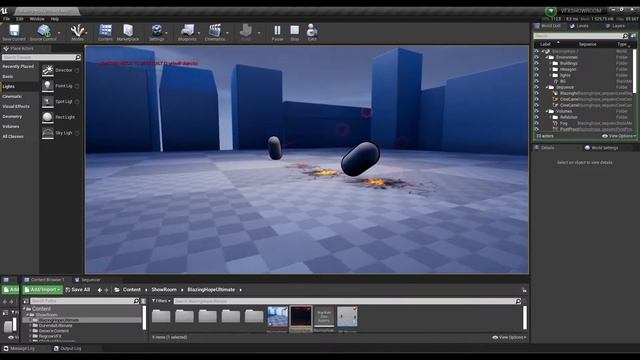The image size is (640, 360).
Task: Click the Eject toolbar icon
Action: pyautogui.click(x=312, y=31)
